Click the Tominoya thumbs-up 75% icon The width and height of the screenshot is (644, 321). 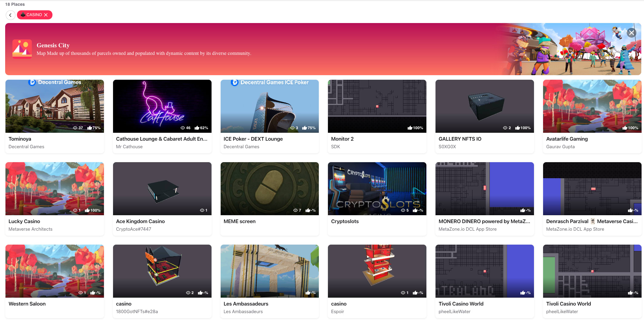click(90, 128)
